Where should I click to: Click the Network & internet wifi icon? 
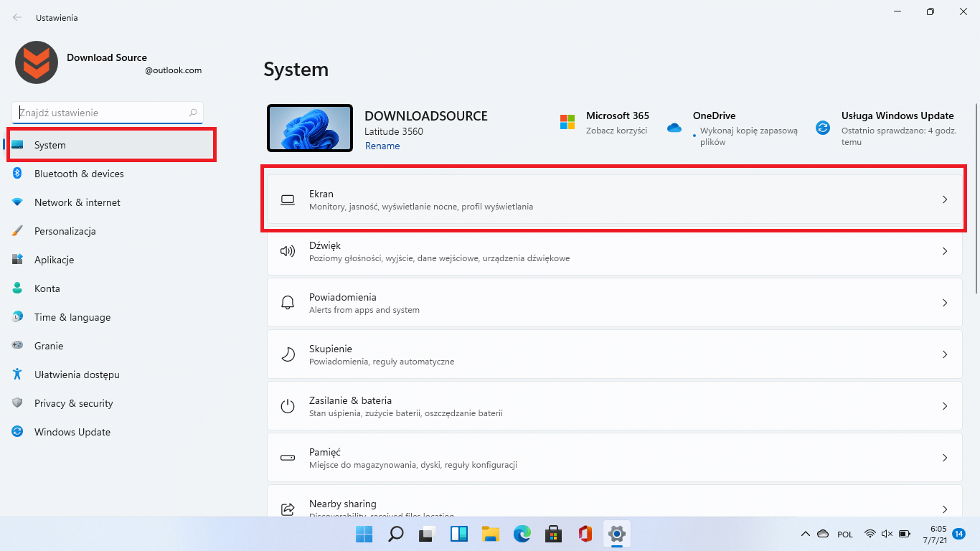(x=17, y=202)
